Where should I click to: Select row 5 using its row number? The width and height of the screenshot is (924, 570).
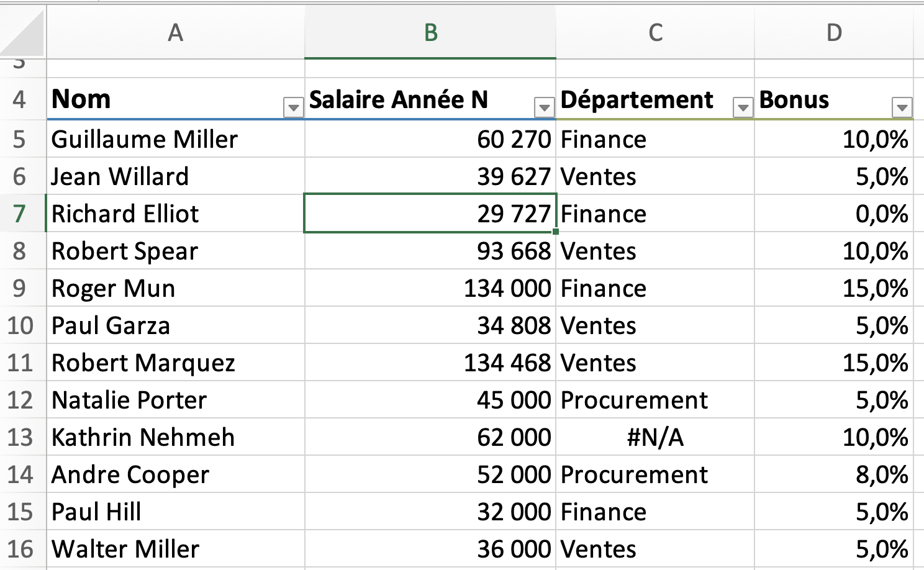(20, 139)
